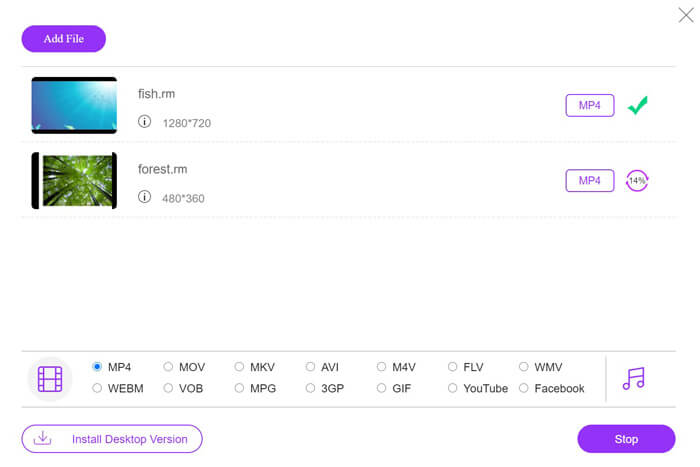Close the converter window

685,14
